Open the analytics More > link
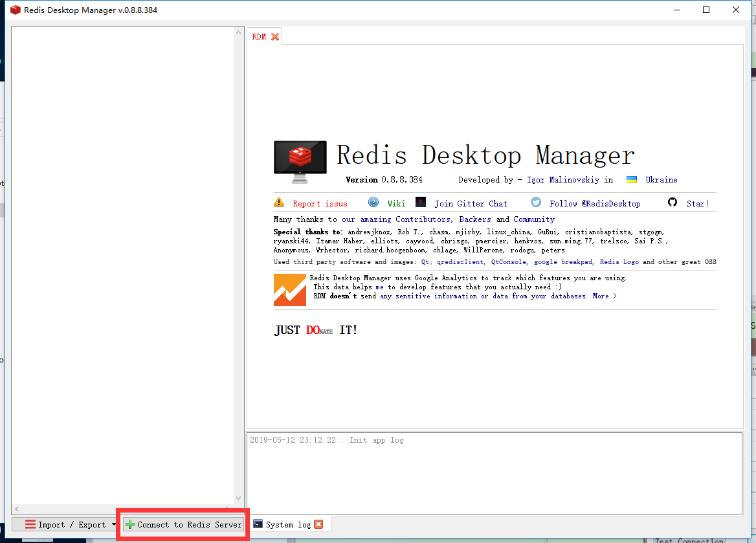The image size is (756, 543). 604,296
